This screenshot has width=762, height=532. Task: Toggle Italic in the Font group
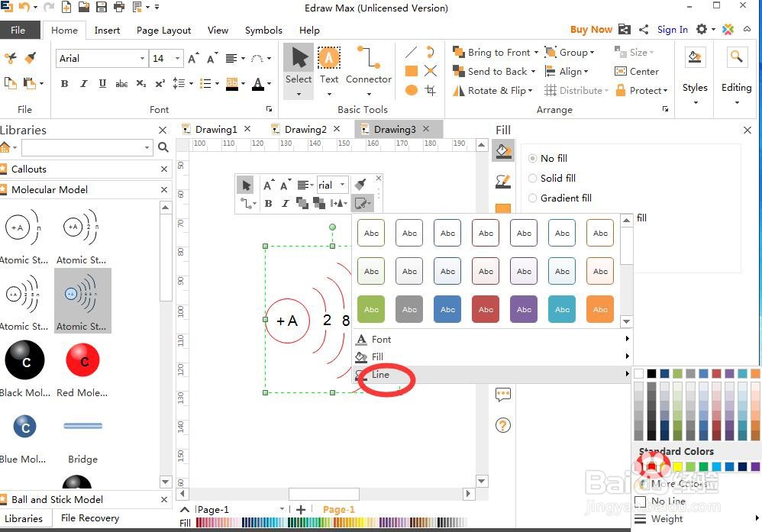tap(83, 83)
